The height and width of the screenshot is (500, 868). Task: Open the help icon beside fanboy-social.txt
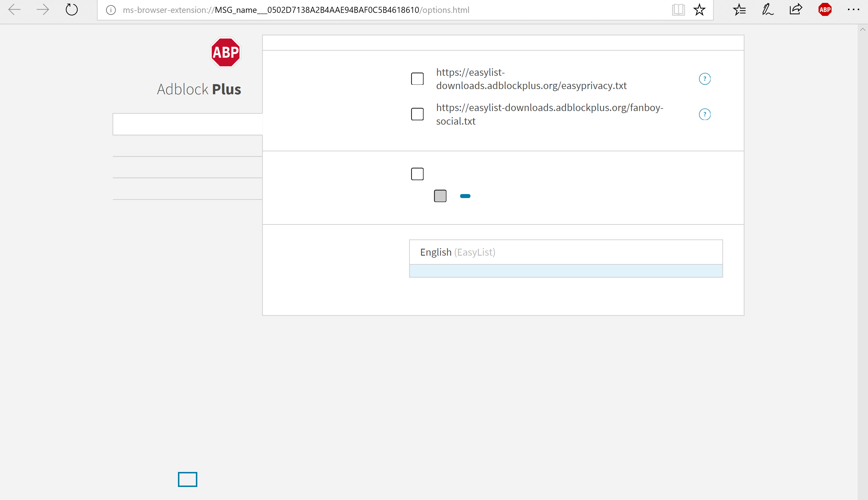coord(705,114)
